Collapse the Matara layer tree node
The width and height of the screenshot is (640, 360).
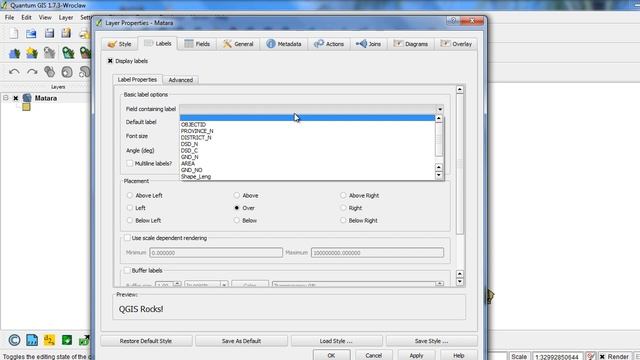tap(6, 98)
